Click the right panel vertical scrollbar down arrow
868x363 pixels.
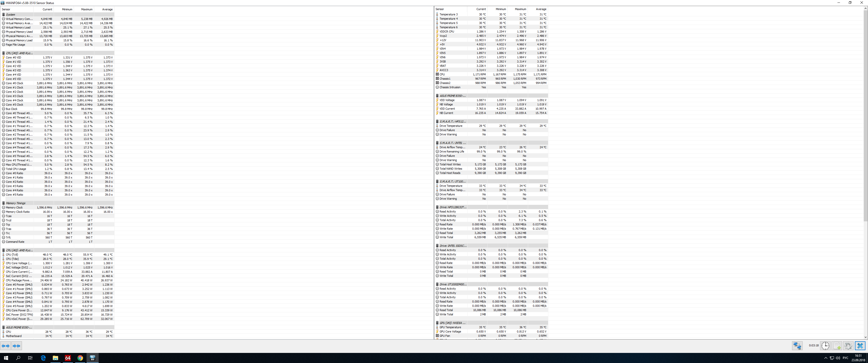tap(865, 337)
